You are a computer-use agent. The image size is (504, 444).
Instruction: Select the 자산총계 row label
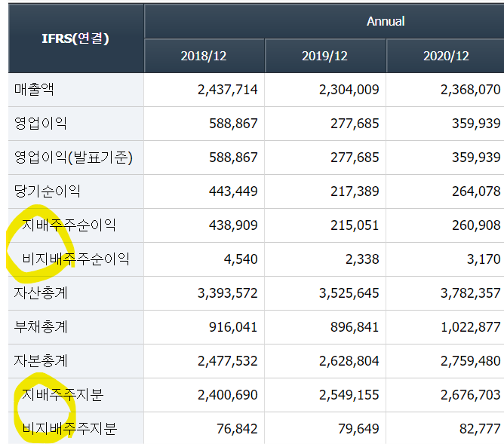[x=41, y=293]
